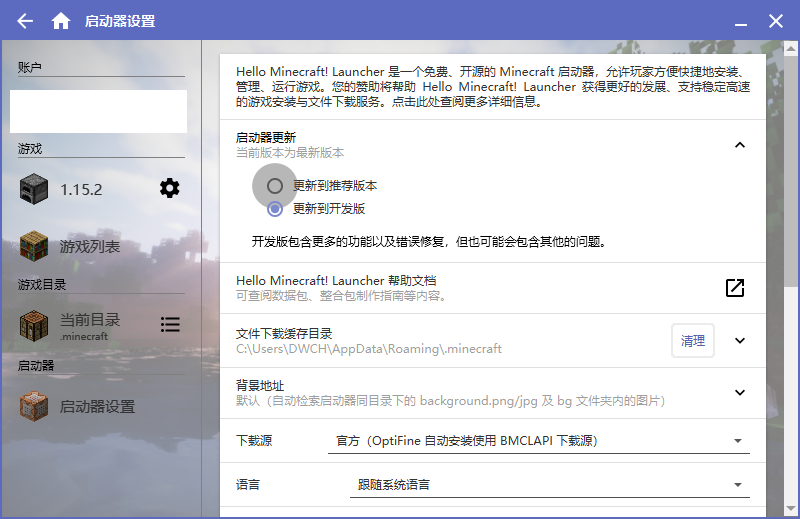Click the 当前版本为最新版本 status text
The height and width of the screenshot is (519, 800).
[x=290, y=153]
